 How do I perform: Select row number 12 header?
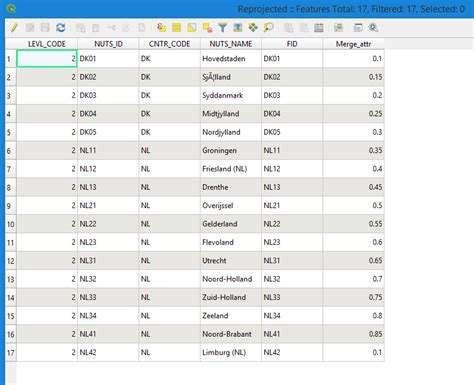click(11, 261)
